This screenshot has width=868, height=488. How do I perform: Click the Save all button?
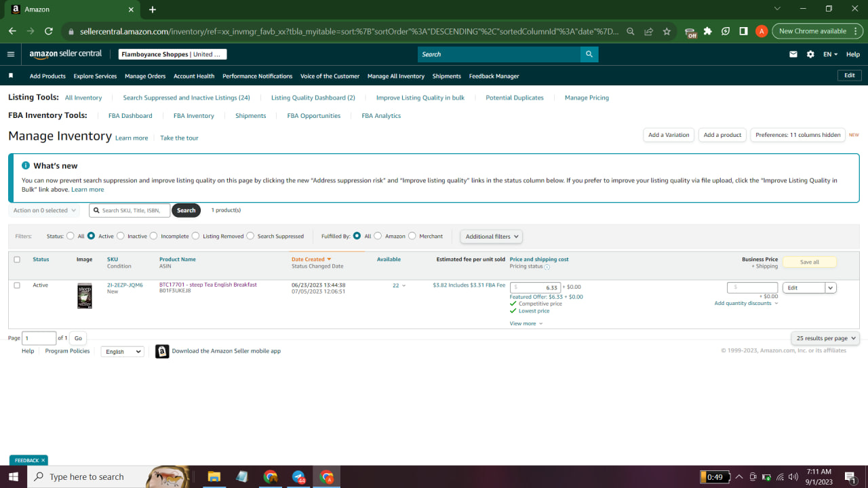click(810, 262)
